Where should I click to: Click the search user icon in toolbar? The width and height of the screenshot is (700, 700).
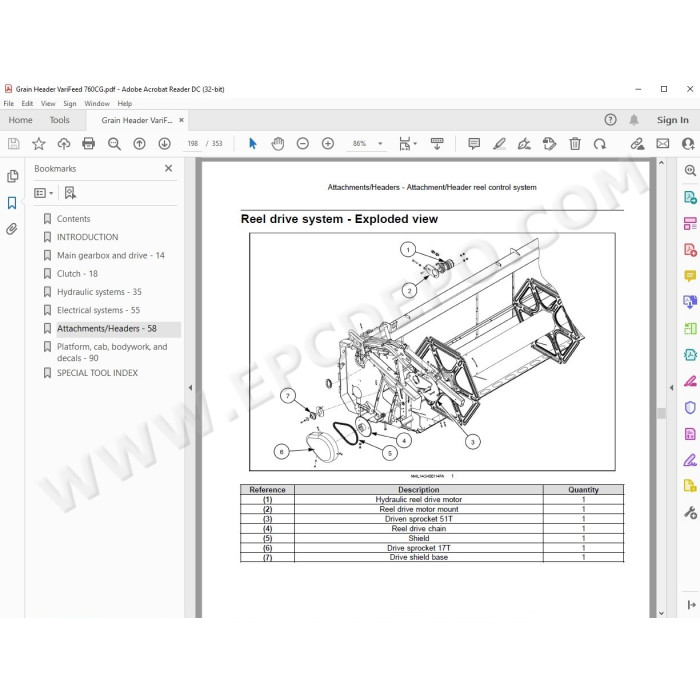point(688,143)
